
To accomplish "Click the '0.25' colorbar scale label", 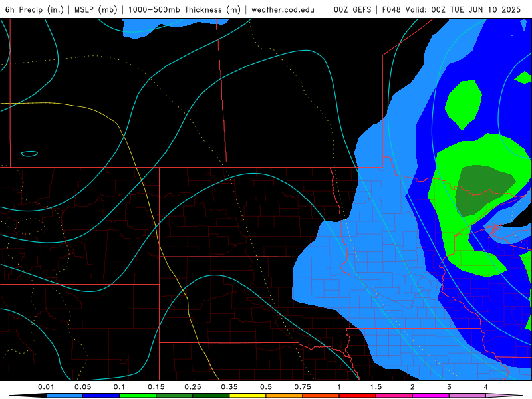I will pyautogui.click(x=193, y=387).
